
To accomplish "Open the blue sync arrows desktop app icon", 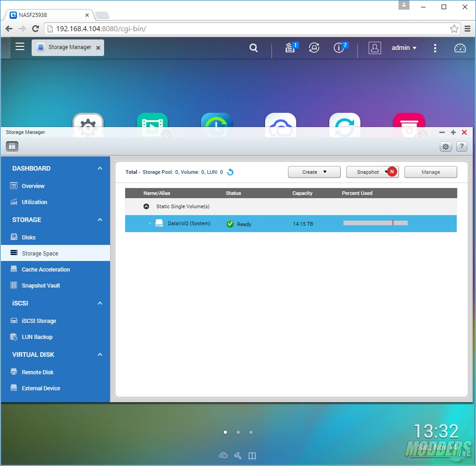I will pos(345,125).
